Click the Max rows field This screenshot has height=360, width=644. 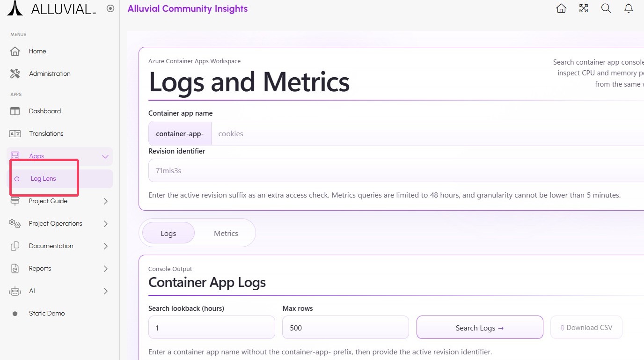345,328
